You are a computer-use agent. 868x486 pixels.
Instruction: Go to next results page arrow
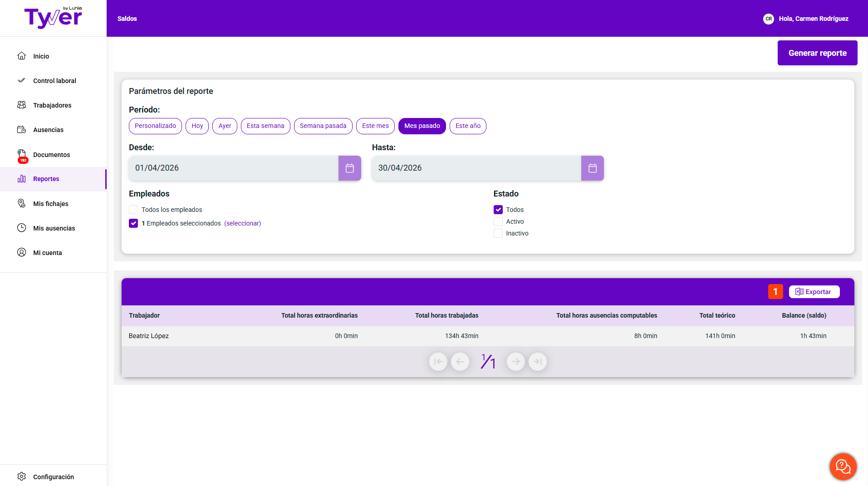pos(515,362)
